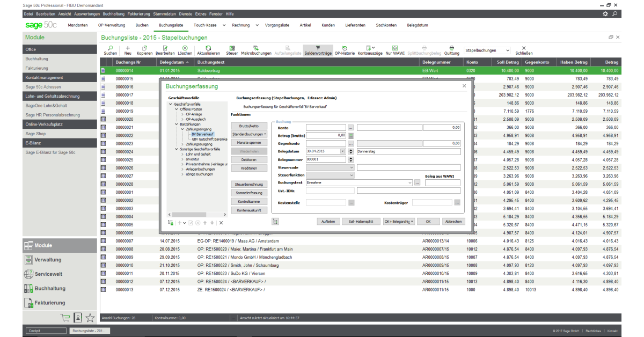Expand the Lohn und Gehalt tree node
Viewport: 644px width, 337px height.
pyautogui.click(x=182, y=154)
